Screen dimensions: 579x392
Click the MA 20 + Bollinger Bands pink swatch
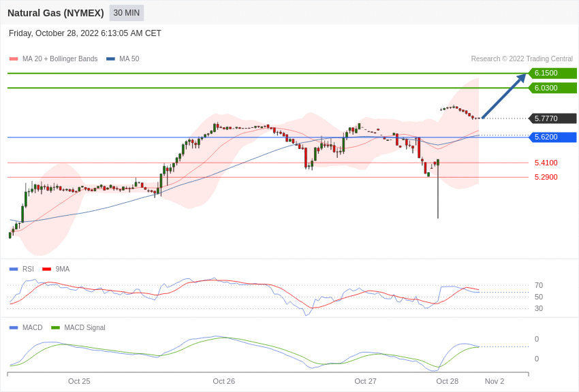click(x=14, y=59)
